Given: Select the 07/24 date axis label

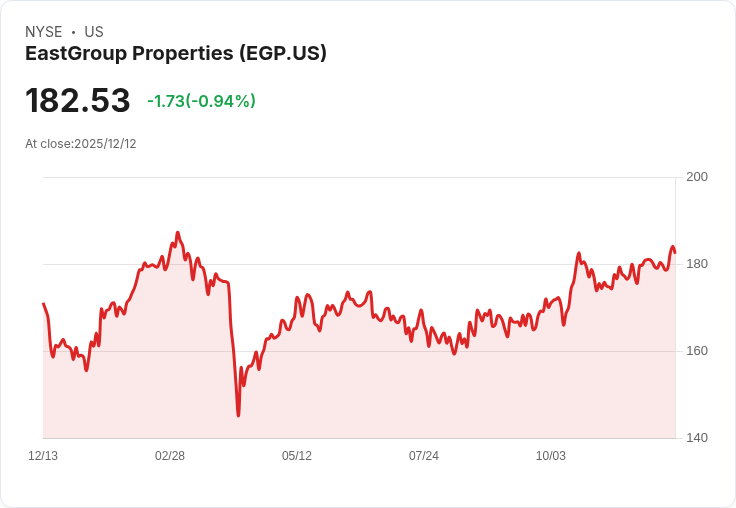Looking at the screenshot, I should pyautogui.click(x=424, y=456).
